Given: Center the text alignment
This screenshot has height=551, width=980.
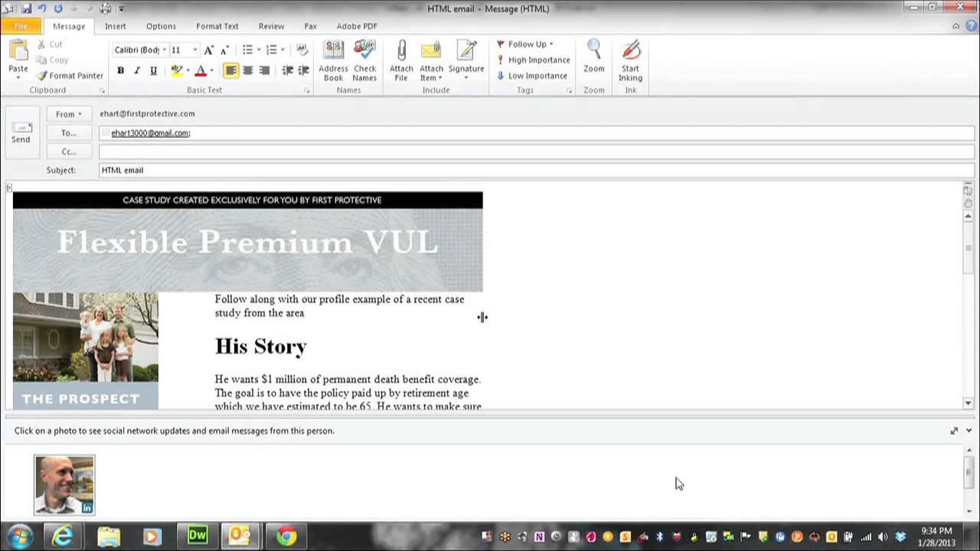Looking at the screenshot, I should (247, 70).
